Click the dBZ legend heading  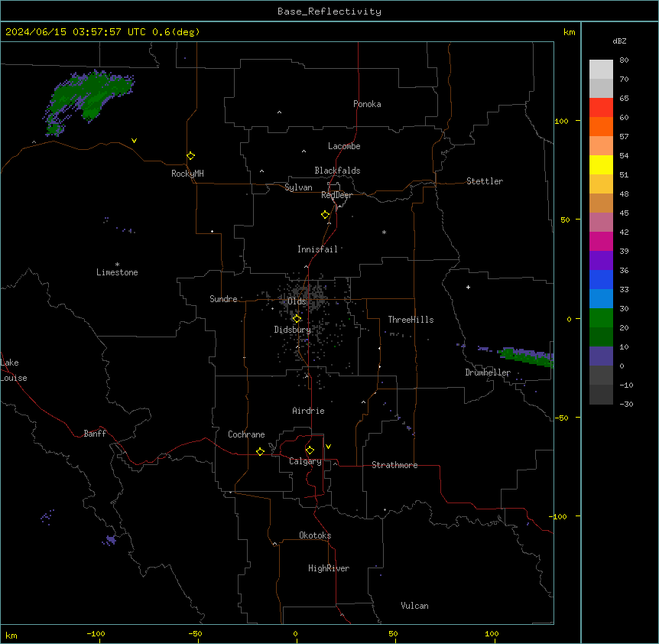[x=619, y=41]
